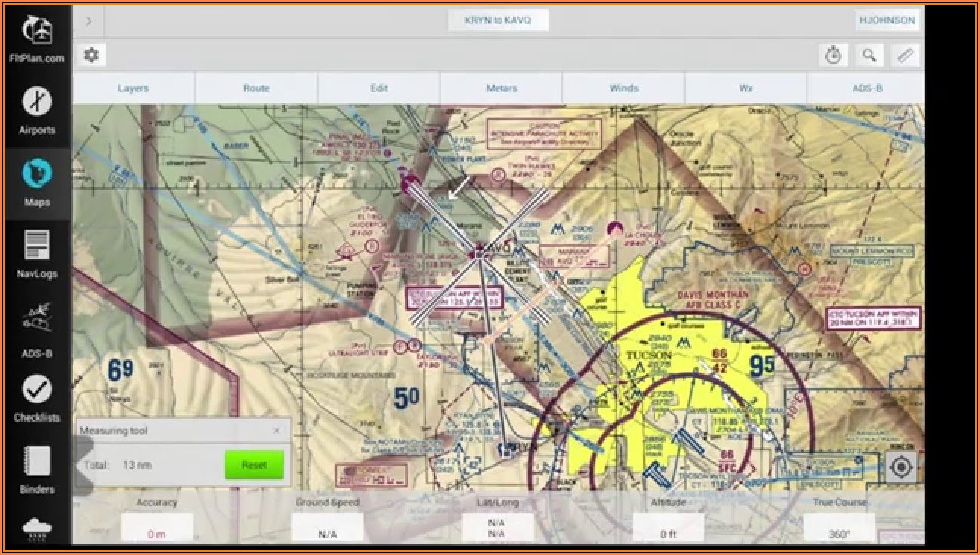This screenshot has height=555, width=980.
Task: Open the magnifying glass search icon
Action: click(x=869, y=55)
